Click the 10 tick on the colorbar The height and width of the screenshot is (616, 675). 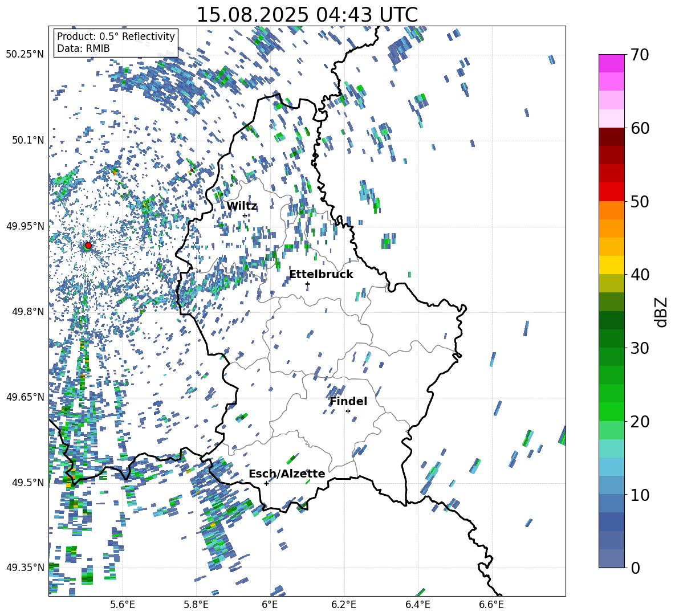coord(640,495)
